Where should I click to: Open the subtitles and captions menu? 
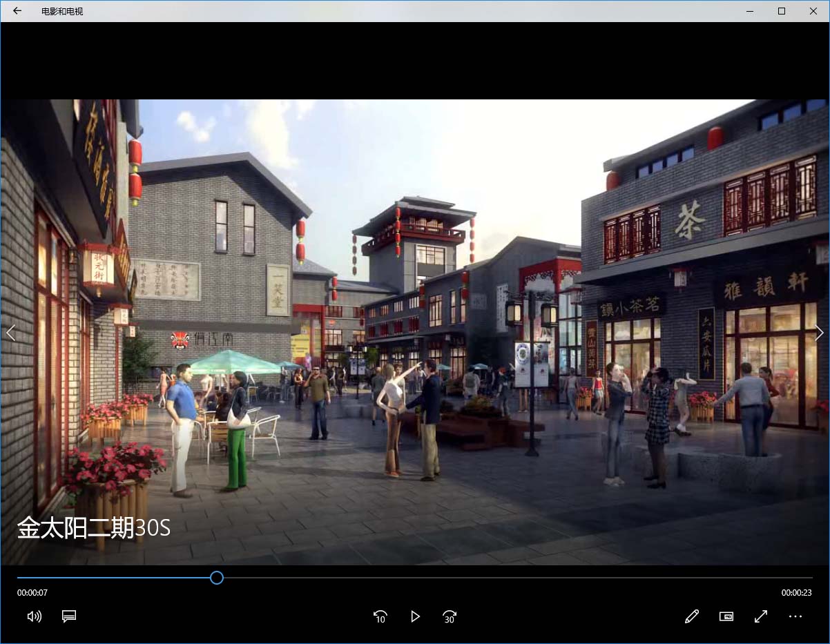(69, 616)
